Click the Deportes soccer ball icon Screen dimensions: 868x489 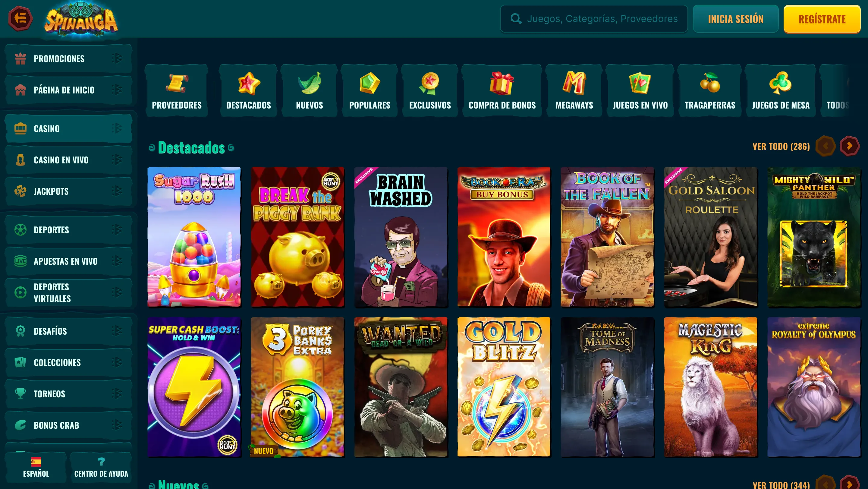[x=20, y=230]
